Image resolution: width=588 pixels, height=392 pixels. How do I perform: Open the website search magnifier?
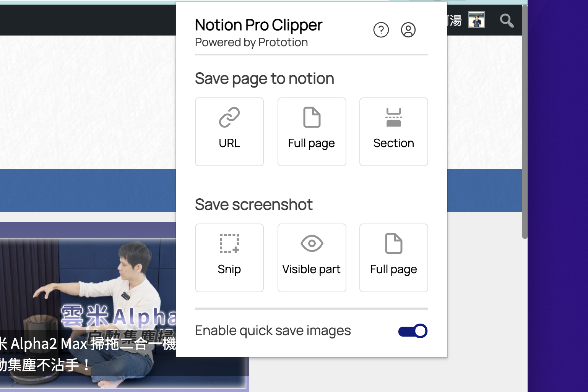point(506,21)
